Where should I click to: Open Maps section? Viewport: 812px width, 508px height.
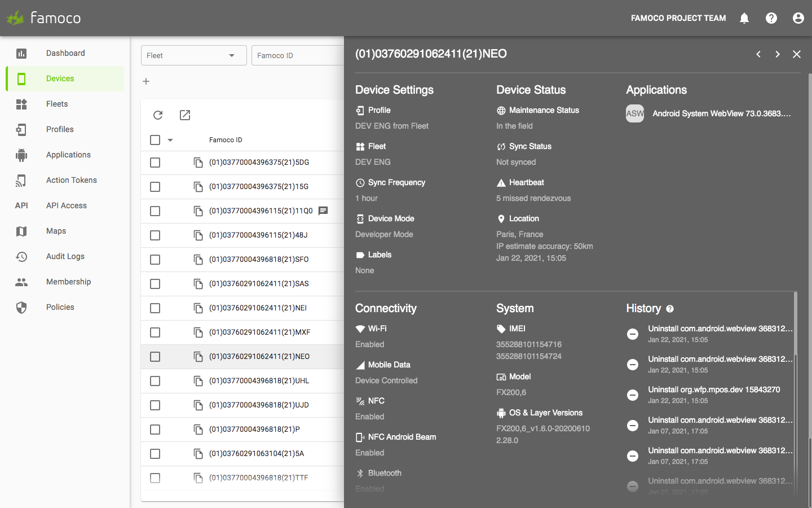tap(65, 231)
